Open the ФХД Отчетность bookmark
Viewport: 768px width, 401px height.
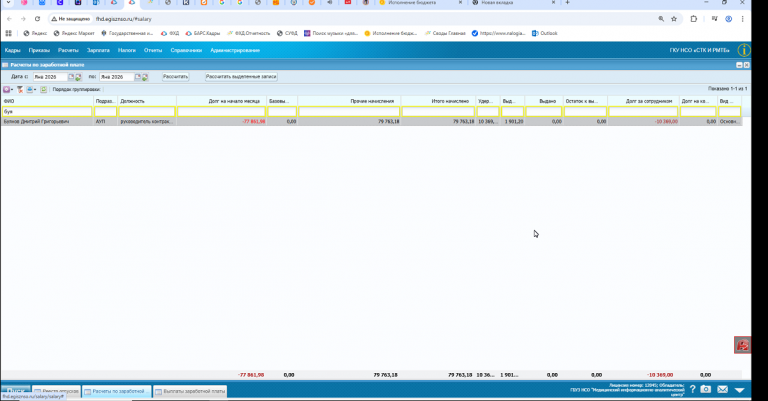click(248, 33)
